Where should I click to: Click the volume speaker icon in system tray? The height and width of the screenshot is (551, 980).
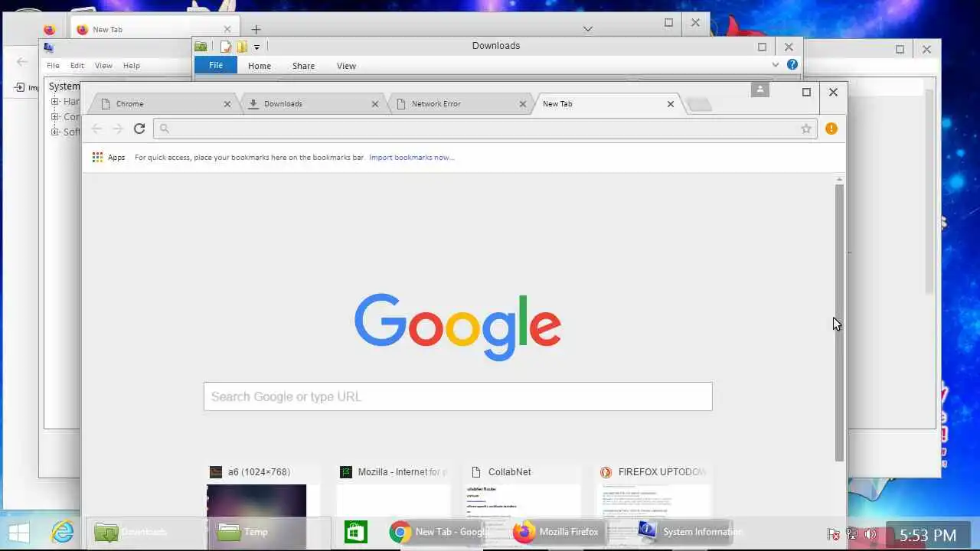(871, 534)
